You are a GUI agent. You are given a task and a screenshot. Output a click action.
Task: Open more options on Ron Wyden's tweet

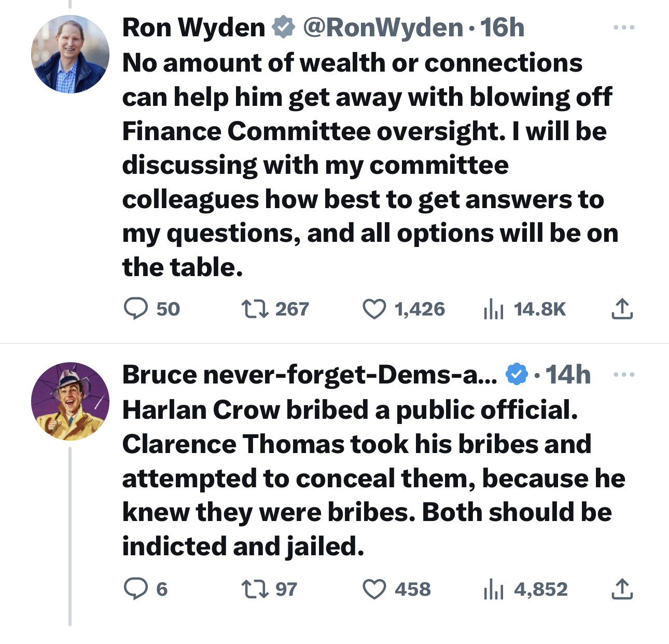coord(623,28)
